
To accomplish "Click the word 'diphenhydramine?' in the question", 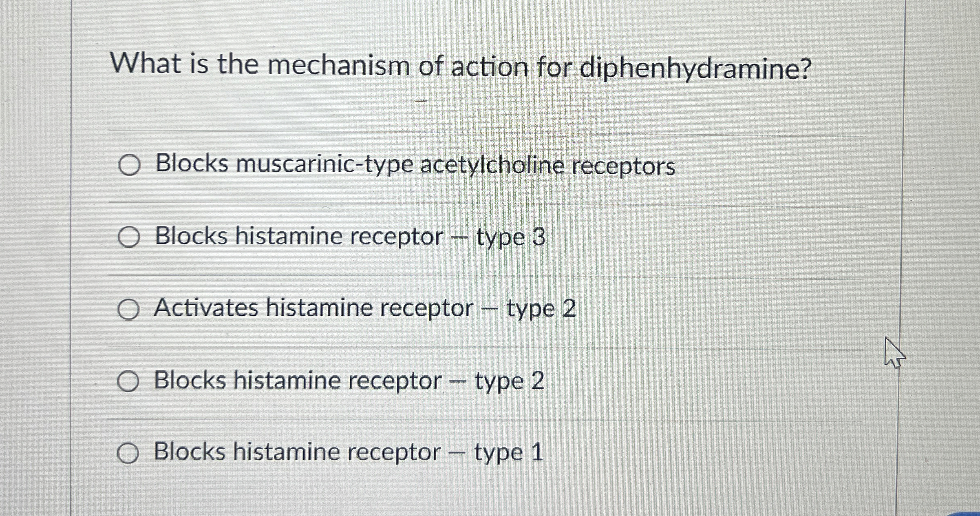I will (x=695, y=69).
